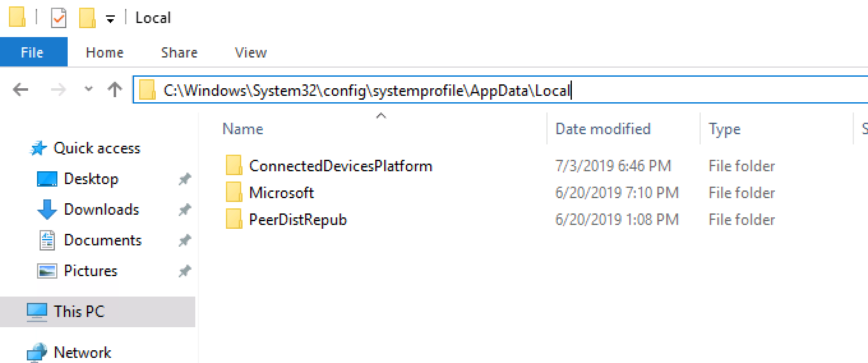Sort by the Type column header
868x363 pixels.
724,129
